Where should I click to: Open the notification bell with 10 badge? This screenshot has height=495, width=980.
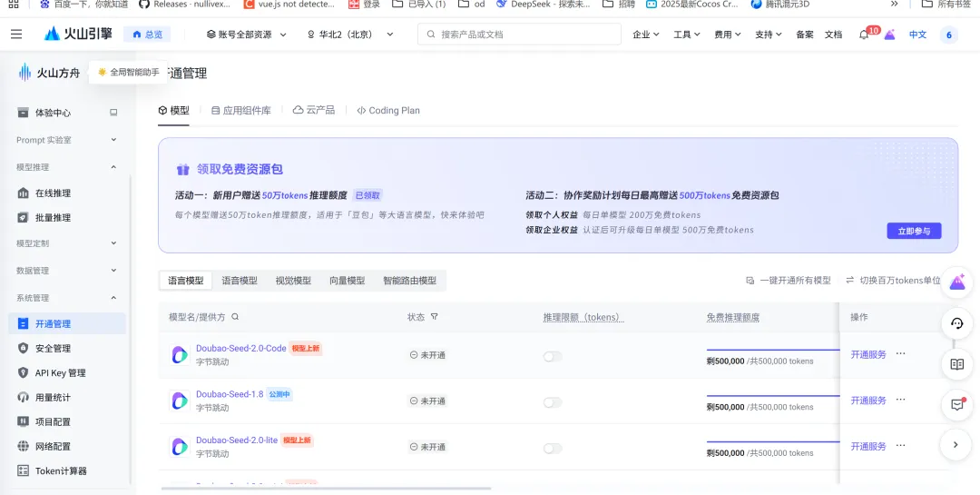point(864,35)
